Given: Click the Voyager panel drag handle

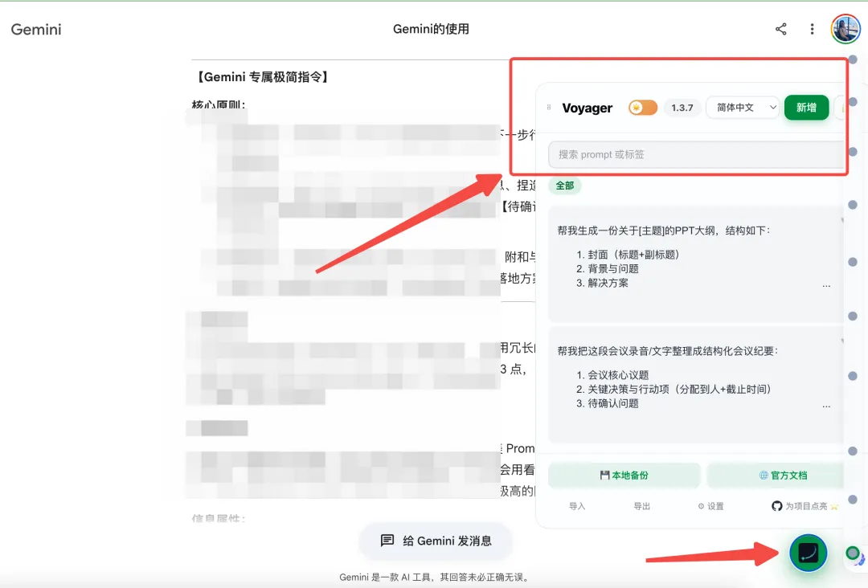Looking at the screenshot, I should pos(549,108).
